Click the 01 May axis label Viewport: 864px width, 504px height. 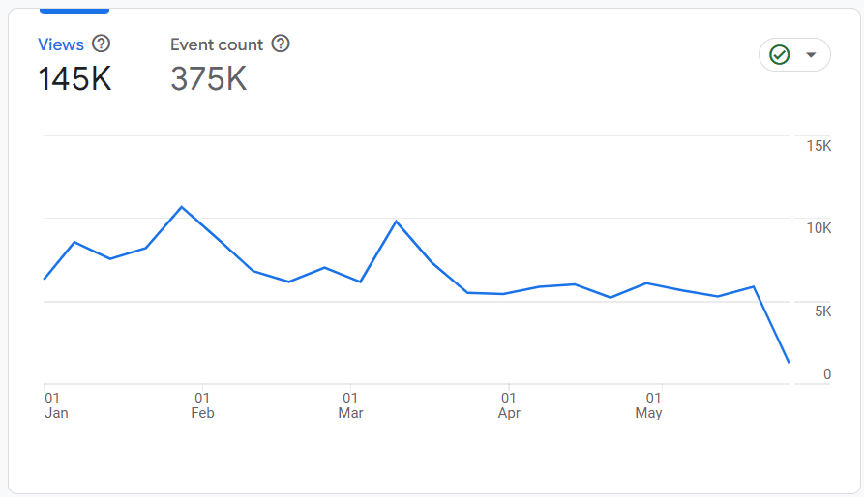(x=650, y=405)
